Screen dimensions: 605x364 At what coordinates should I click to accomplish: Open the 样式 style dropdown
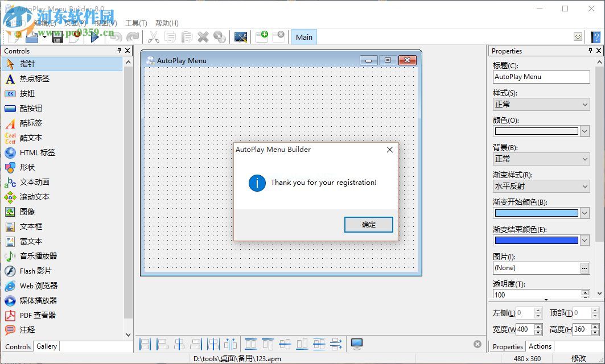[586, 104]
